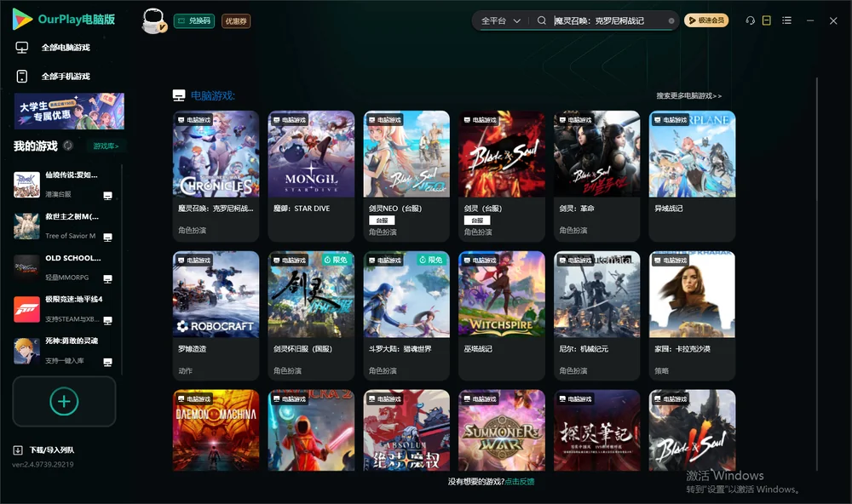852x504 pixels.
Task: Open the three-line list menu icon
Action: 786,20
